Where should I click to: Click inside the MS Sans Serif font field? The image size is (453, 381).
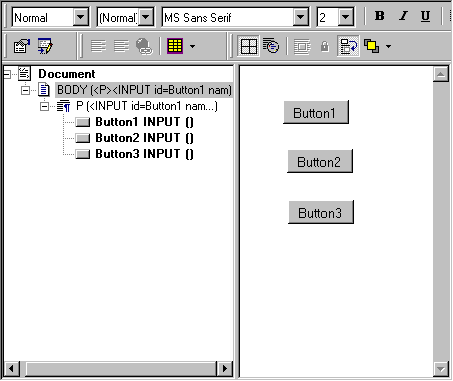228,17
